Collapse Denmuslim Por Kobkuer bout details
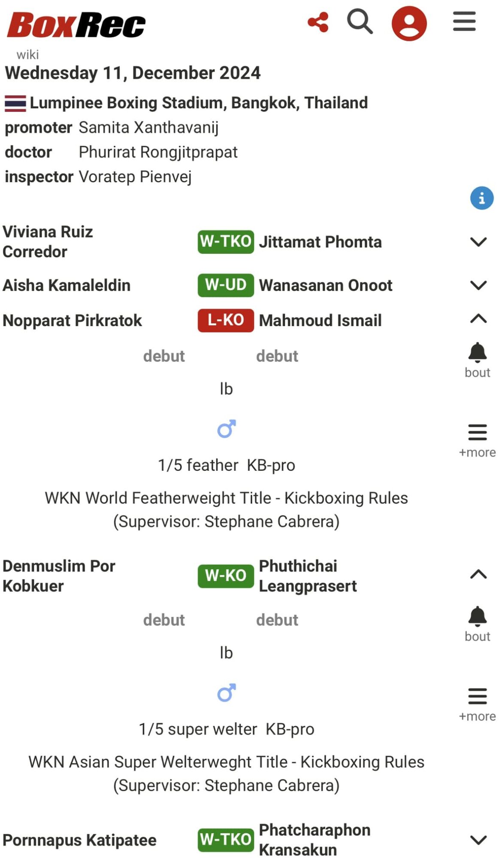 (x=478, y=575)
